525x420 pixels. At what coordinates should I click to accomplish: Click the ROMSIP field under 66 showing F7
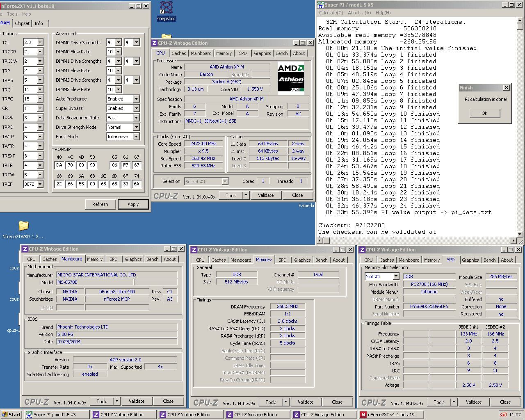[x=126, y=165]
